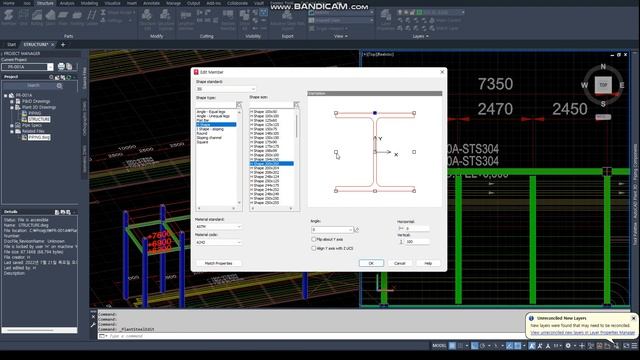Viewport: 640px width, 360px height.
Task: Select the middle-right orientation grip point
Action: pyautogui.click(x=414, y=152)
